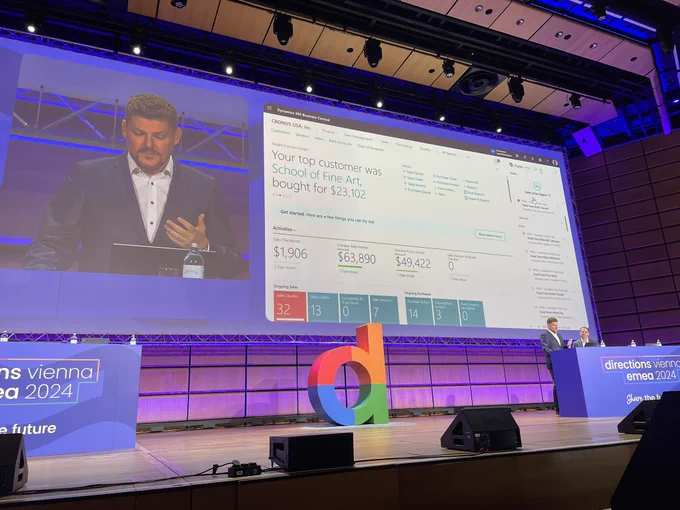
Task: Expand the Finance menu
Action: (329, 131)
